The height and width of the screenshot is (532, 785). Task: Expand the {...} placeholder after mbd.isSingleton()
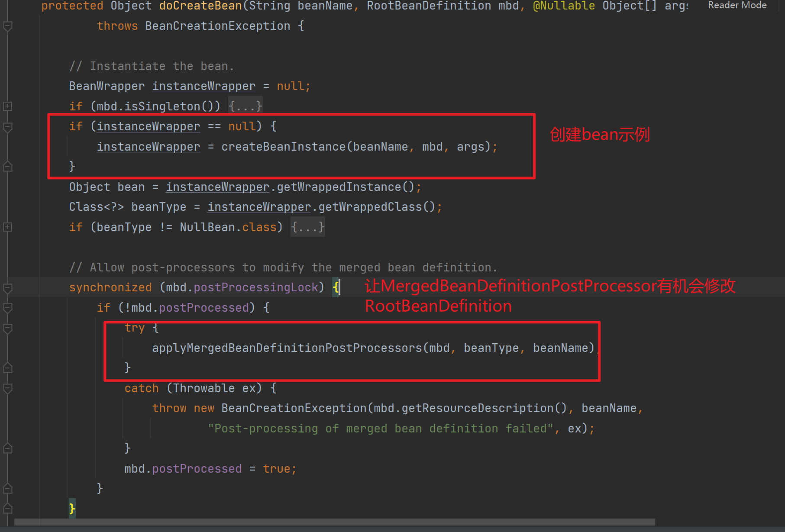[246, 106]
